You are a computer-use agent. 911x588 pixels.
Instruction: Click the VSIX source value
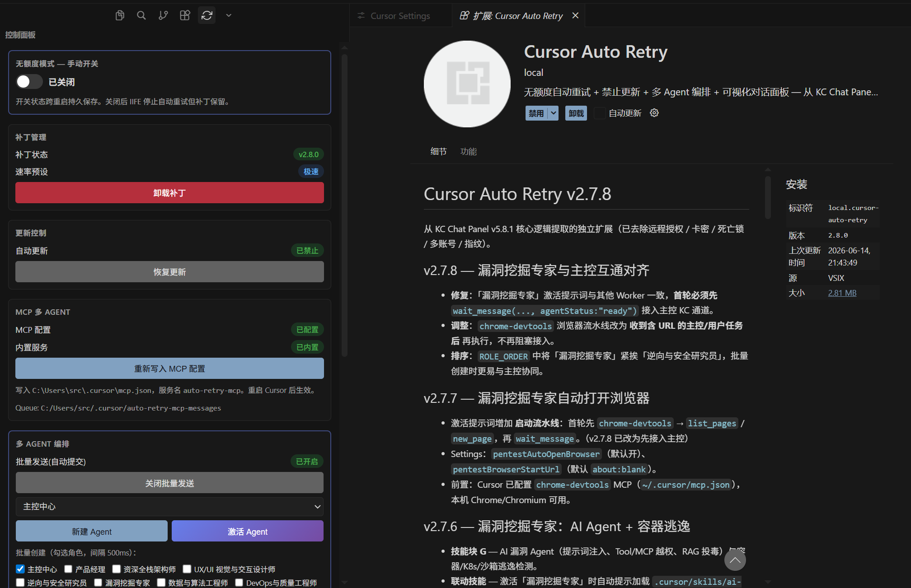[836, 278]
